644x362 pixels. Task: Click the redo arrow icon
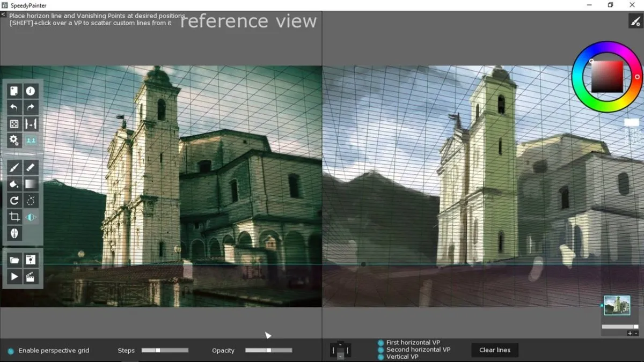[x=31, y=107]
